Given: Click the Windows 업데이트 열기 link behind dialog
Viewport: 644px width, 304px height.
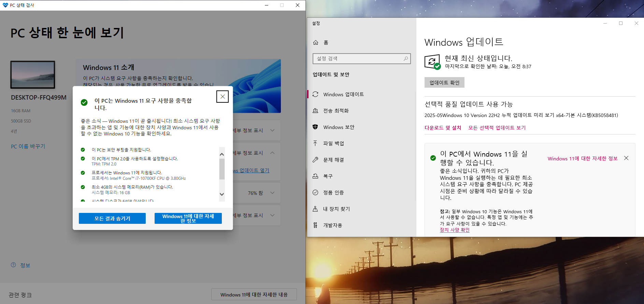Looking at the screenshot, I should click(x=252, y=170).
